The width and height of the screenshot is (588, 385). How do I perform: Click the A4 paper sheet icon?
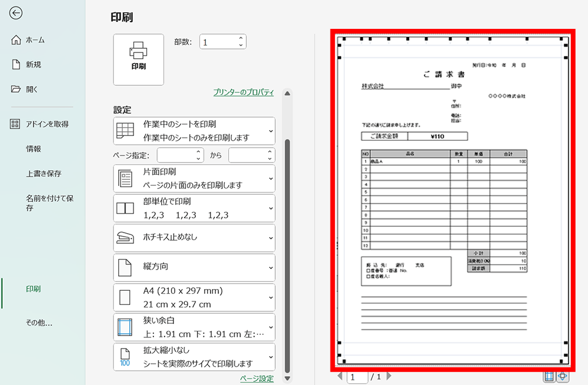tap(125, 297)
